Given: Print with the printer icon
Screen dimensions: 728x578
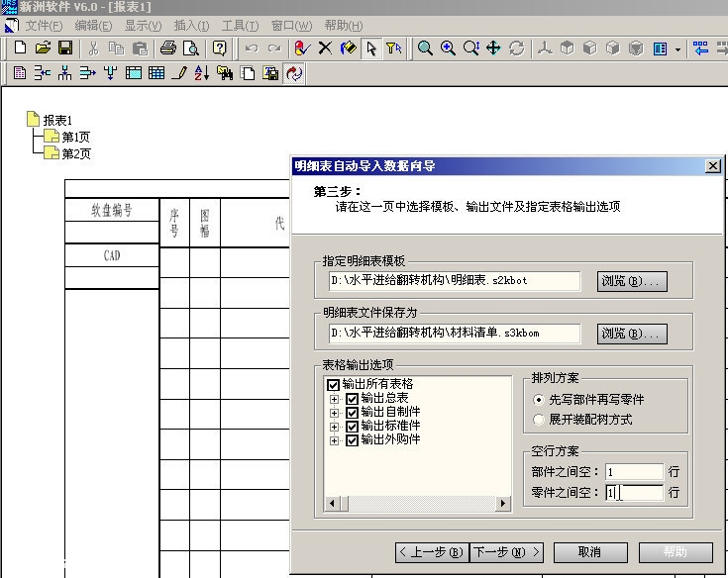Looking at the screenshot, I should point(168,48).
